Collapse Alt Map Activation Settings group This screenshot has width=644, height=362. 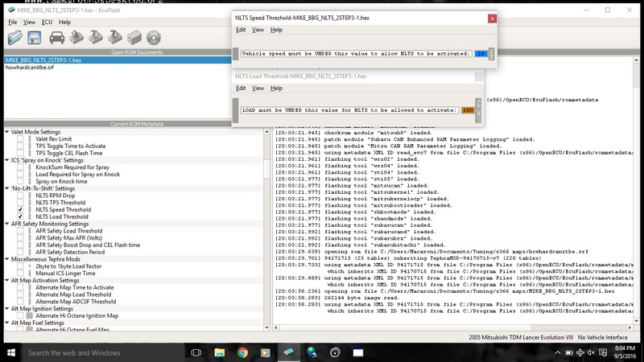[7, 280]
